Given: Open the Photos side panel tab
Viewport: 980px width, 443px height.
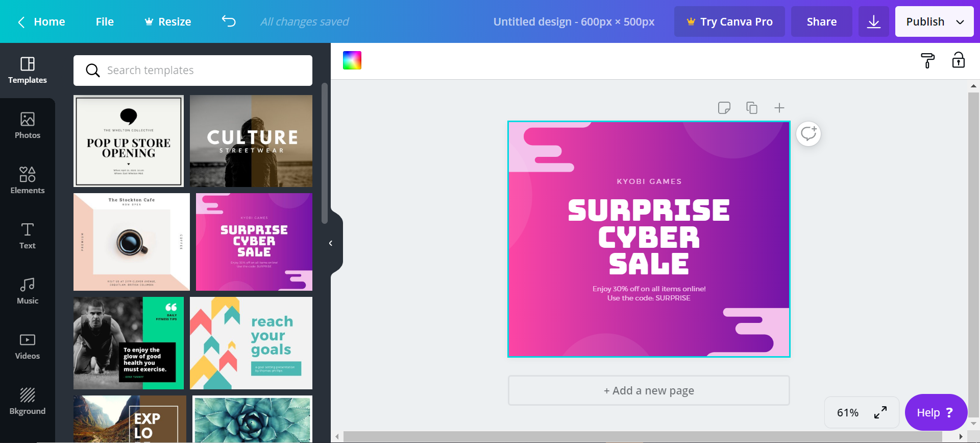Looking at the screenshot, I should [x=28, y=126].
